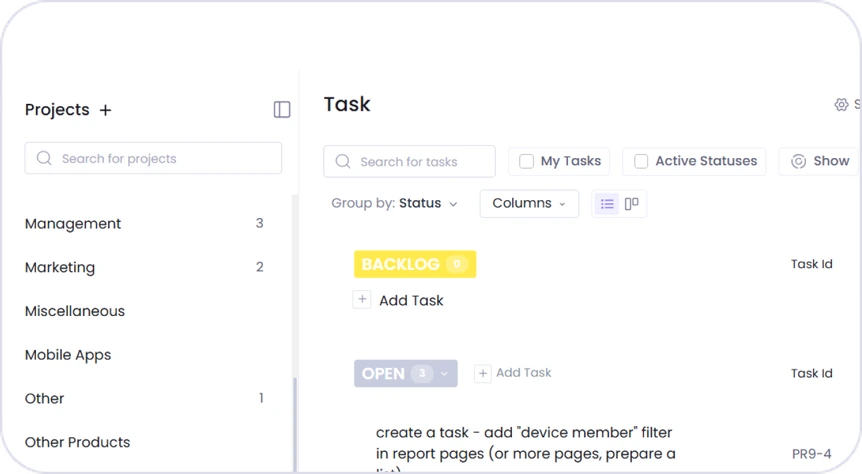Open the Group by Status dropdown
The width and height of the screenshot is (862, 474).
point(394,203)
